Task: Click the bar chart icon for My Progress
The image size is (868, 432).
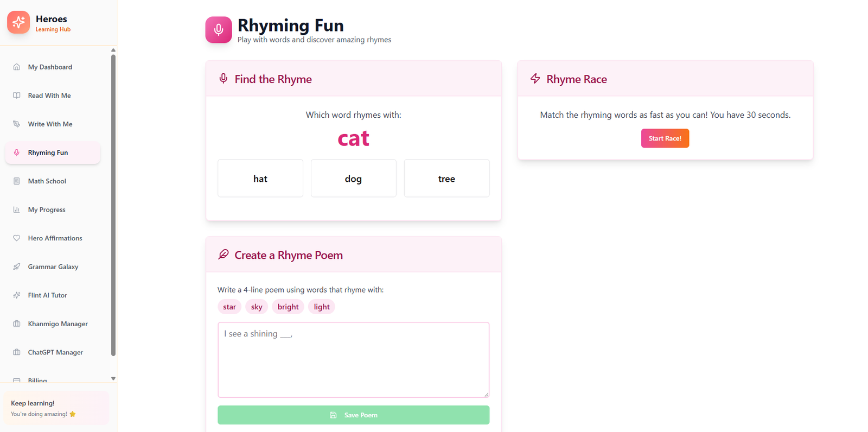Action: pyautogui.click(x=17, y=210)
